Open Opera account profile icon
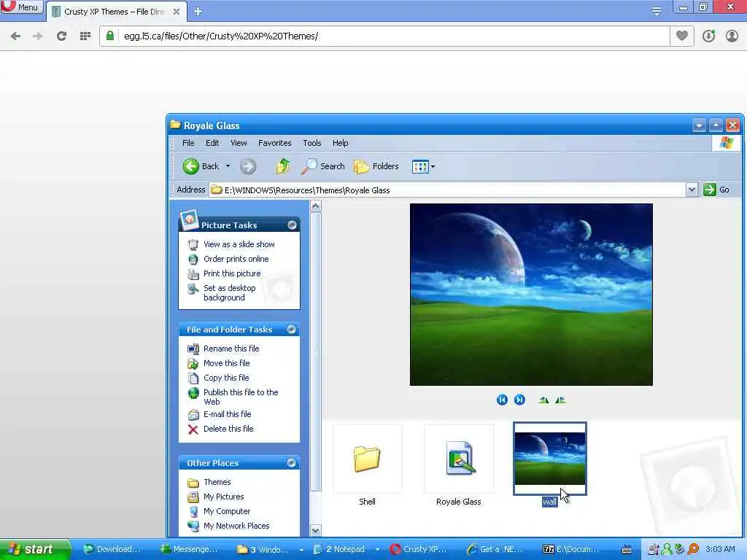The image size is (747, 560). click(x=732, y=36)
